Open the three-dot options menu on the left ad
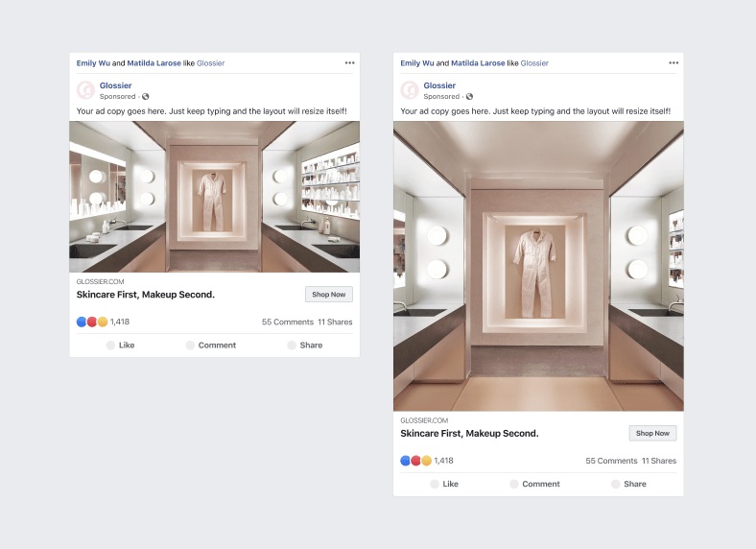 [x=350, y=63]
